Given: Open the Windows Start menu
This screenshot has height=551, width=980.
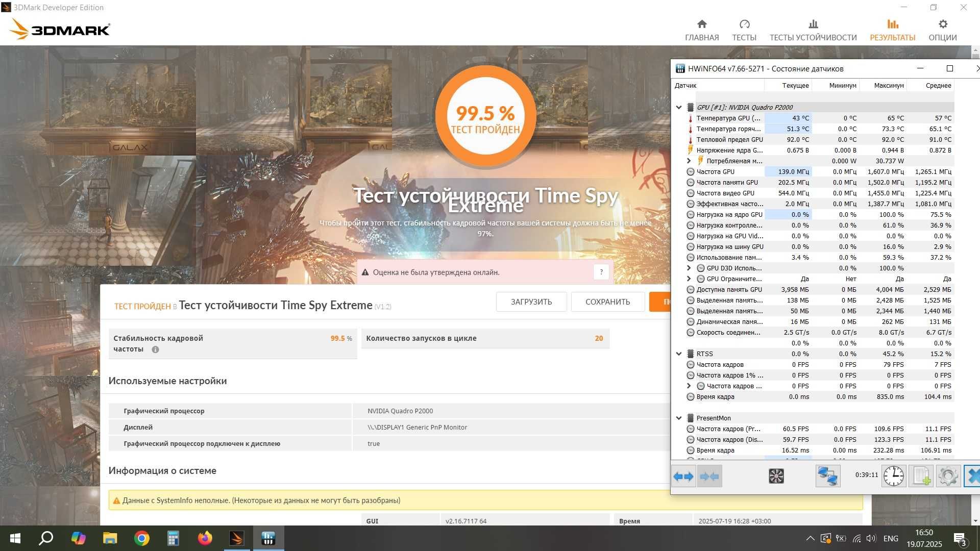Looking at the screenshot, I should click(x=15, y=538).
